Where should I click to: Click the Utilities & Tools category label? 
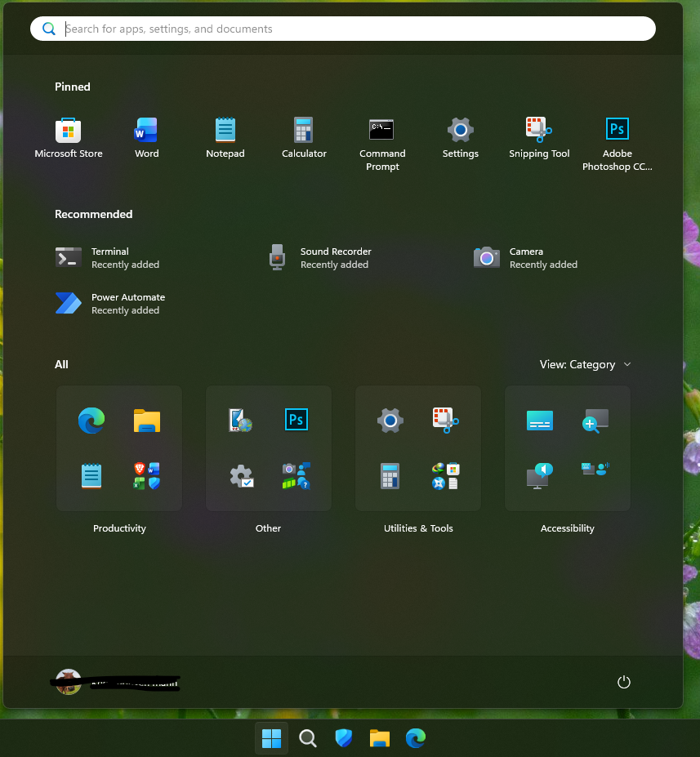click(418, 528)
